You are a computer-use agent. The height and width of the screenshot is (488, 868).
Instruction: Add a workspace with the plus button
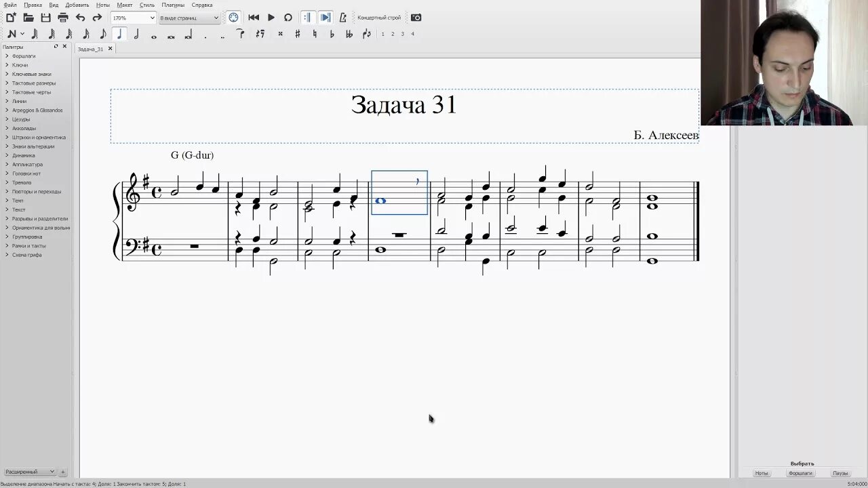coord(63,472)
